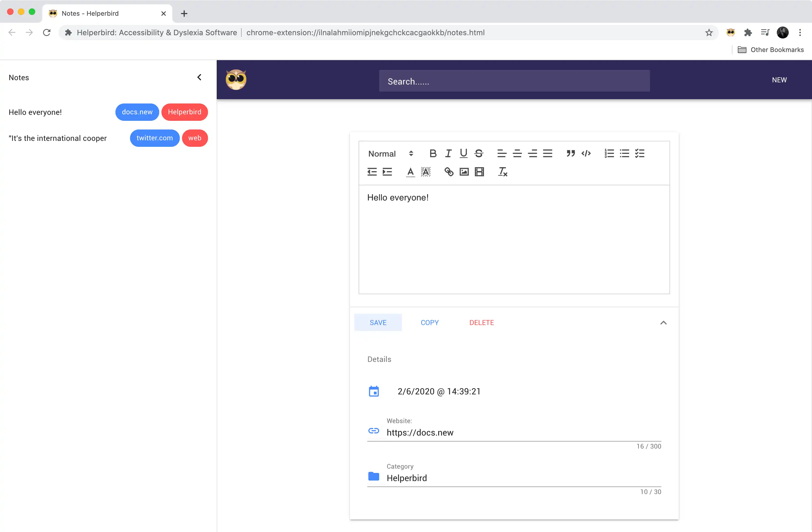Justify the text alignment
812x532 pixels.
(548, 154)
